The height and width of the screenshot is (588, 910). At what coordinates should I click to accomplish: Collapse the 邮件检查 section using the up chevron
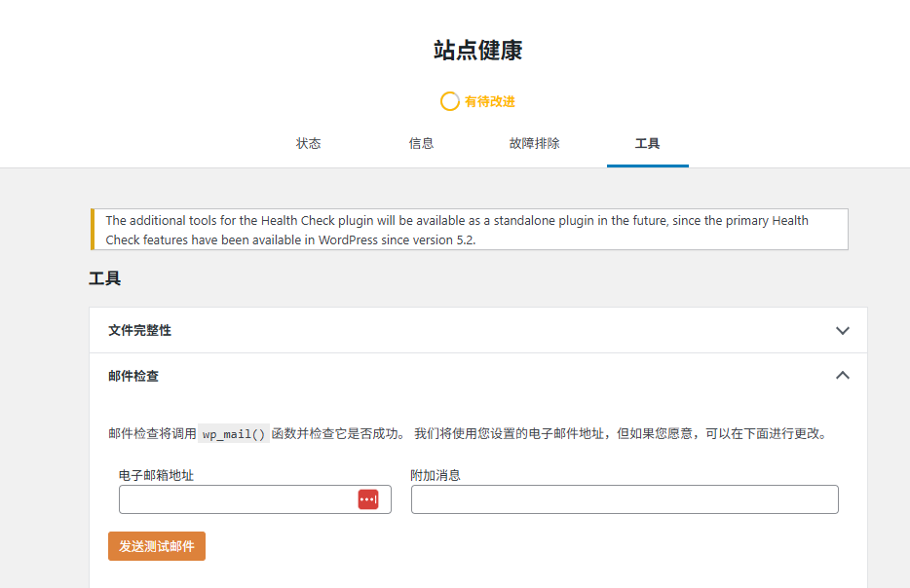pos(843,375)
